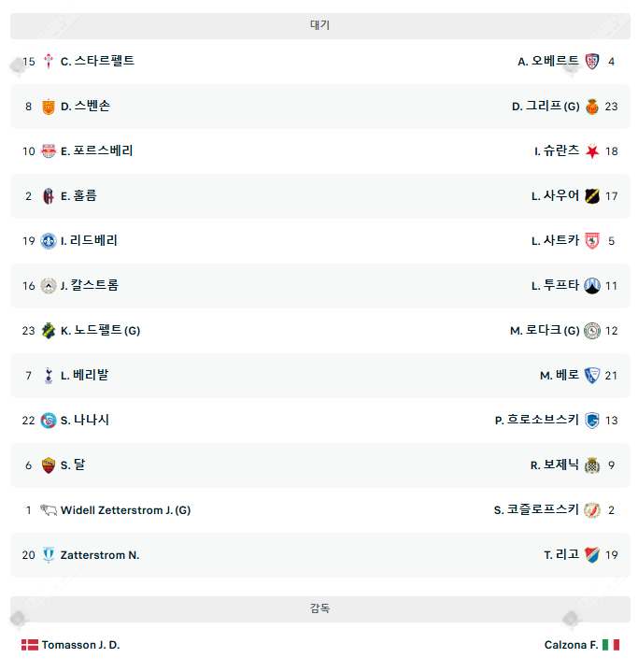Image resolution: width=638 pixels, height=672 pixels.
Task: Click the yellow-black badge beside L. 사우어
Action: coord(592,196)
